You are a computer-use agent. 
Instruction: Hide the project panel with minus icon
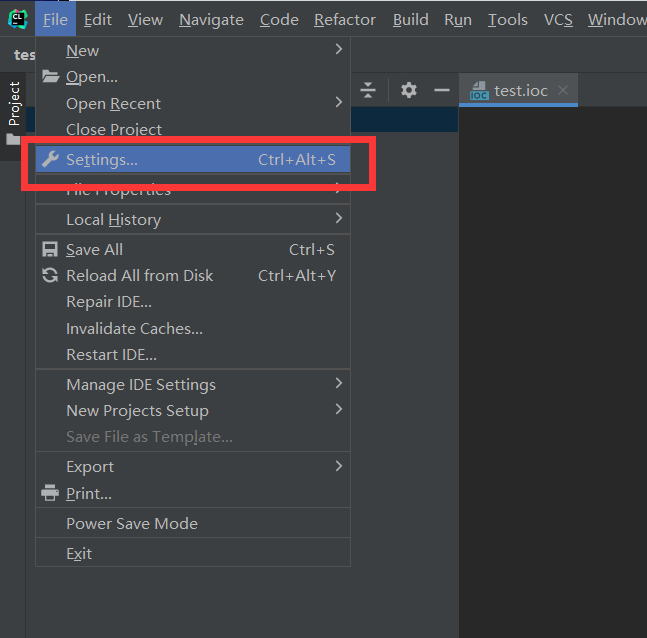click(x=442, y=90)
